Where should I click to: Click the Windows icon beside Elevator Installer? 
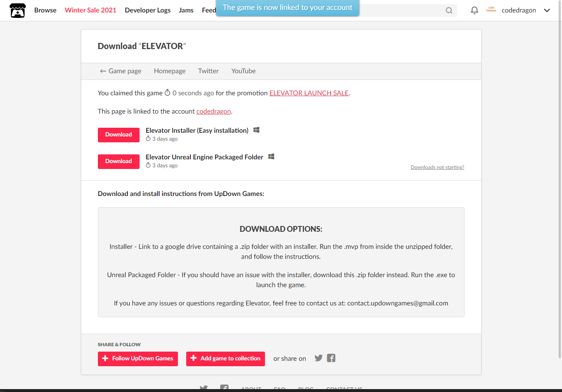pos(256,130)
